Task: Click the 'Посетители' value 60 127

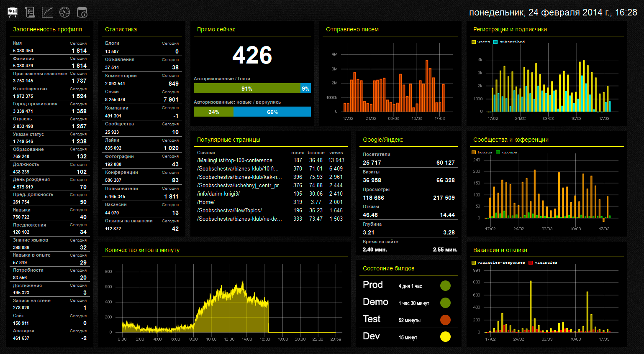Action: pos(446,163)
